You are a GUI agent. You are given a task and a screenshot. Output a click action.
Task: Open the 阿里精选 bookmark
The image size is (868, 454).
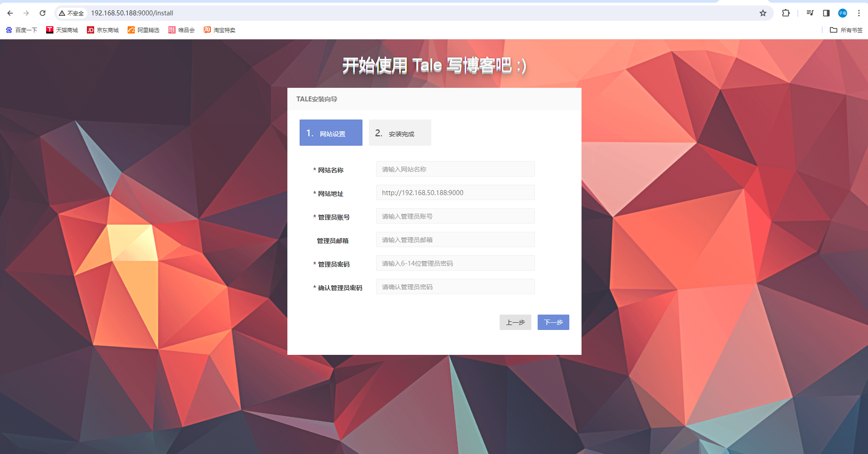(x=143, y=30)
